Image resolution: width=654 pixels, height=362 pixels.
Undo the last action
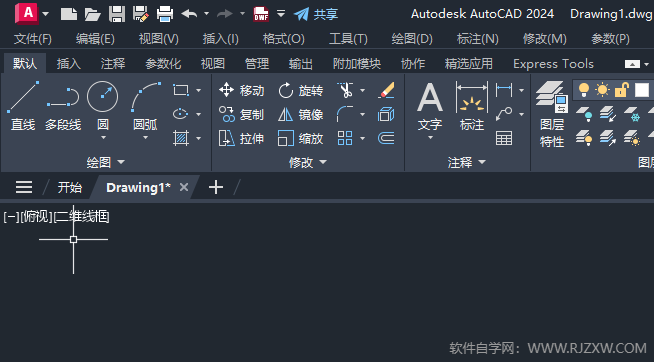[x=189, y=14]
